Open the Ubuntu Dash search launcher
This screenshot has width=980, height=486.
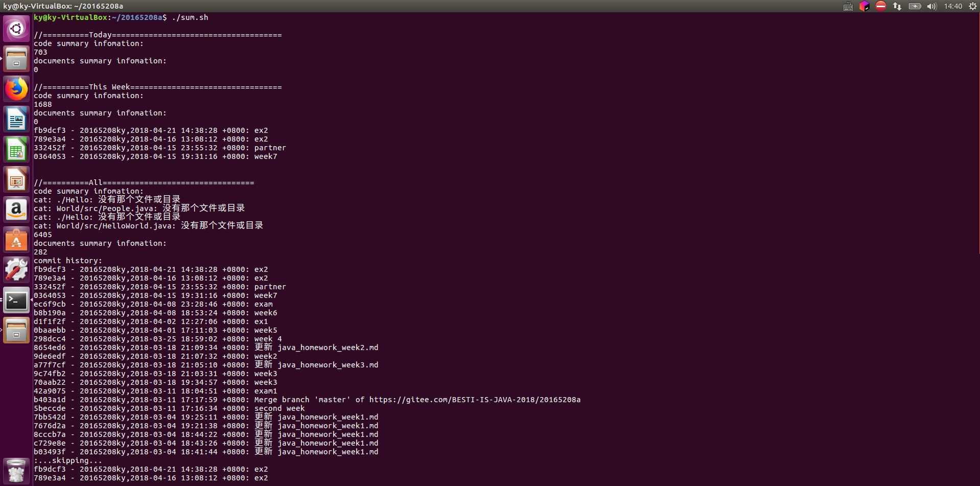coord(16,29)
